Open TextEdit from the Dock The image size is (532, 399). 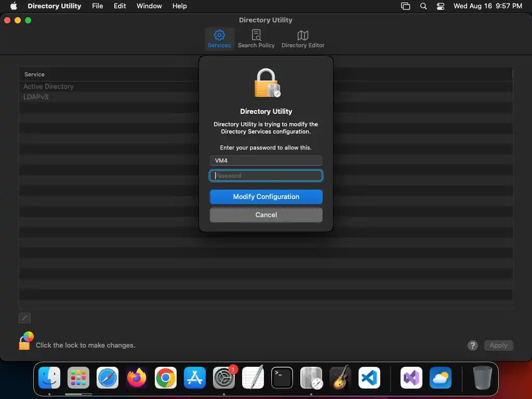click(x=253, y=378)
